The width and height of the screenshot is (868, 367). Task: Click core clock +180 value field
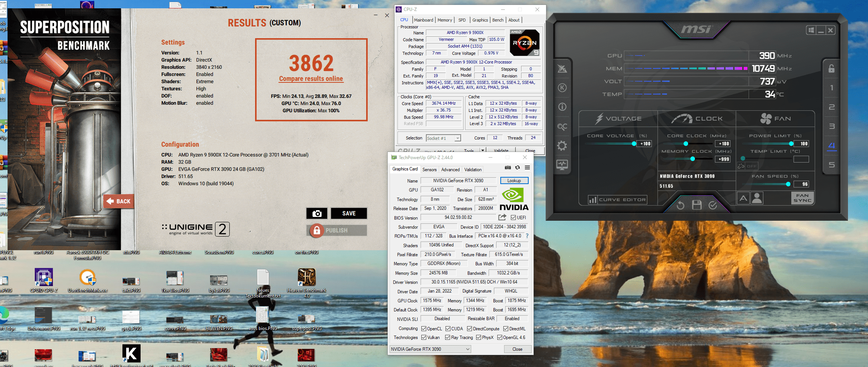[723, 144]
